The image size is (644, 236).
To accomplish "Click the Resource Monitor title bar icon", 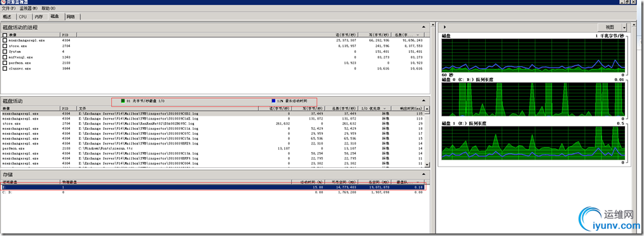I will [4, 2].
